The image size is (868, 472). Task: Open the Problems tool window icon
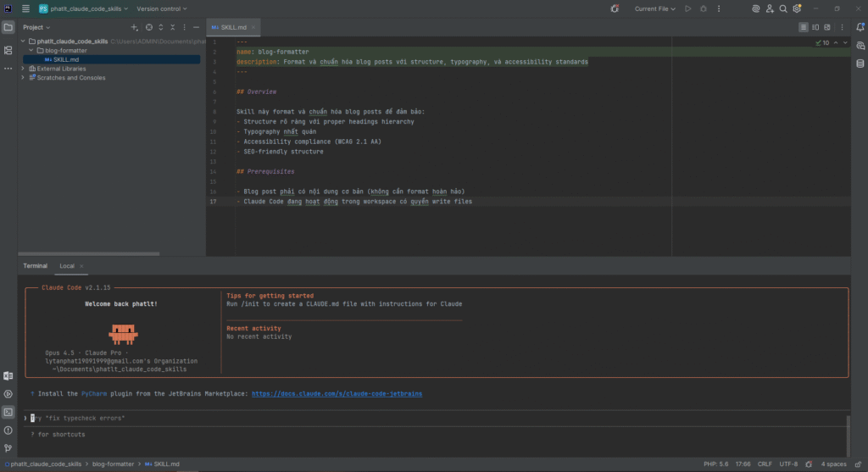[8, 430]
